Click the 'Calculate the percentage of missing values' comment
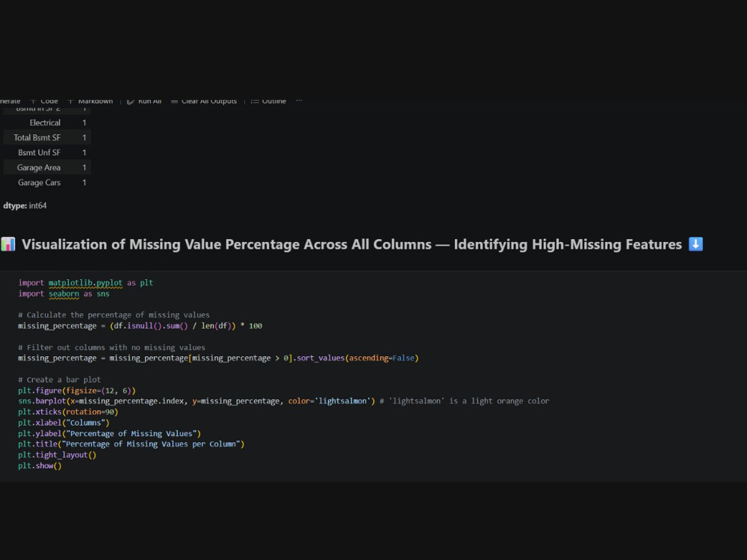The image size is (747, 560). tap(114, 315)
